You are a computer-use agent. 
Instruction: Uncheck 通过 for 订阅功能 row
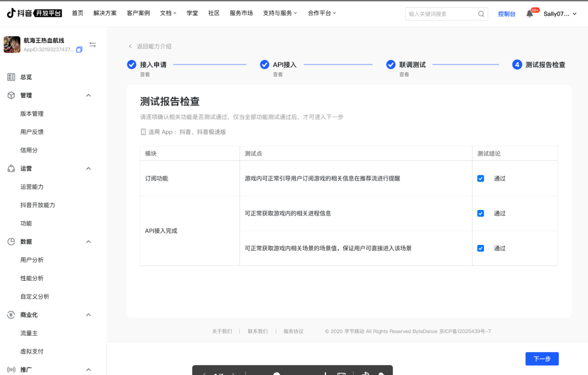click(481, 178)
